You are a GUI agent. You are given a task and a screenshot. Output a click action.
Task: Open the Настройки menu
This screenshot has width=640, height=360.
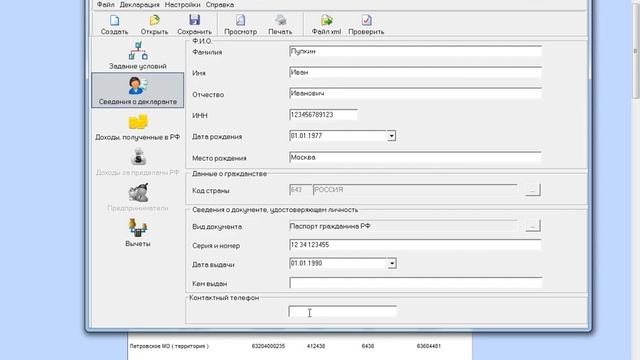(x=182, y=5)
